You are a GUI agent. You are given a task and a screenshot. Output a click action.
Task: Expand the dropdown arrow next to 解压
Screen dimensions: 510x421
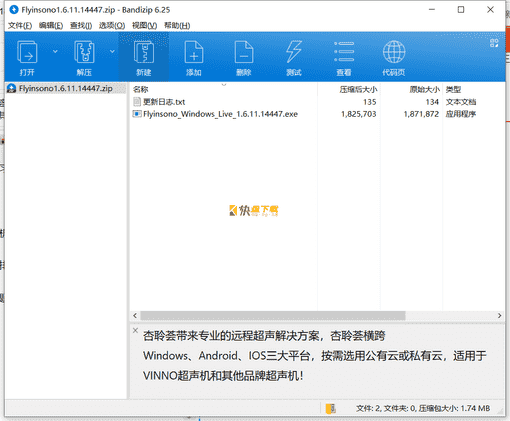[112, 51]
